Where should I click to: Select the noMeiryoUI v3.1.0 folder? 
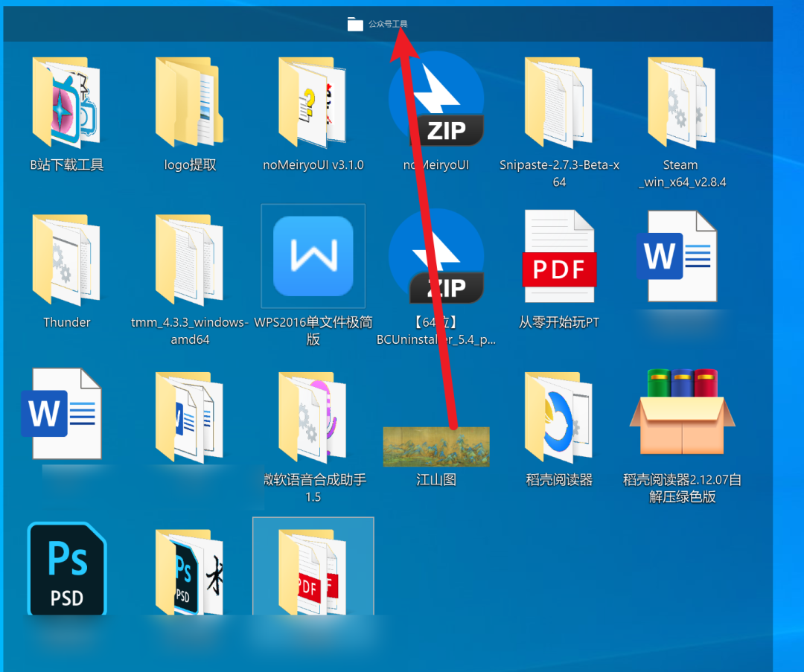tap(312, 103)
